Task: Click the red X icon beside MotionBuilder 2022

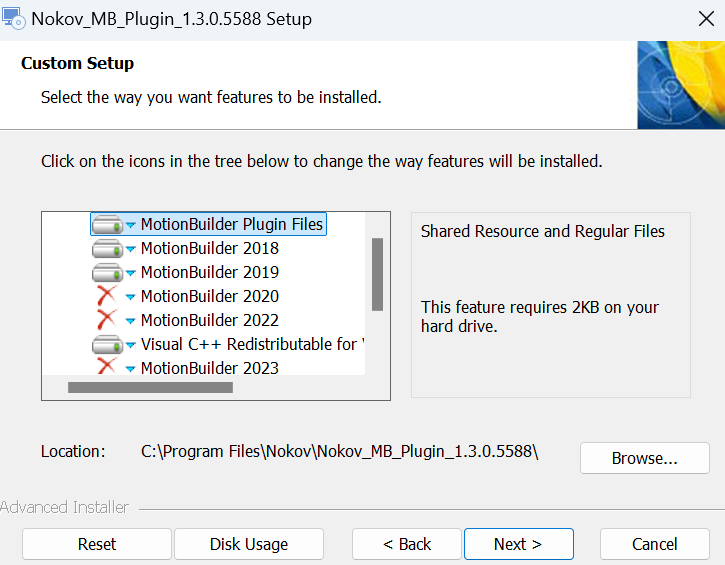Action: coord(107,320)
